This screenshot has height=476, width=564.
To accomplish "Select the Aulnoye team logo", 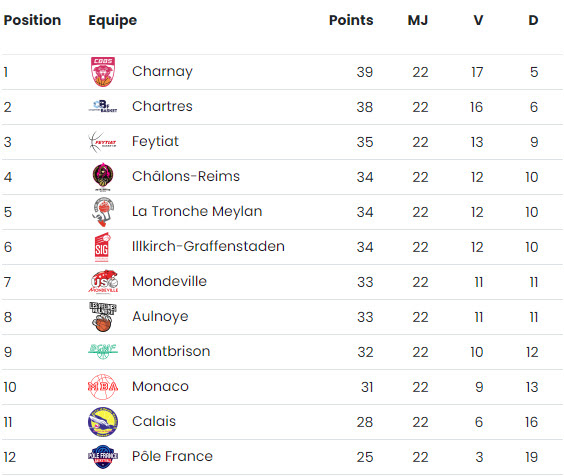I will 103,317.
